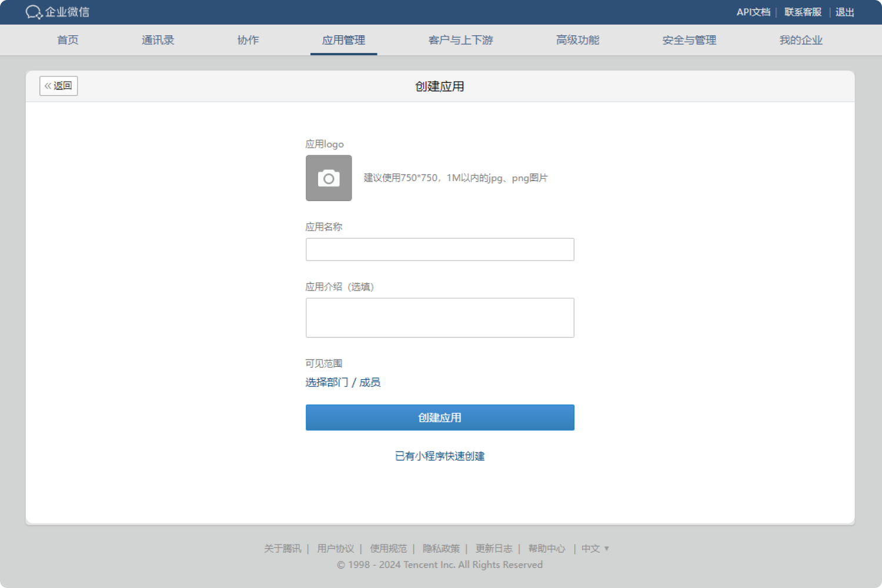Focus the 应用名称 input field
Viewport: 882px width, 588px height.
click(440, 249)
